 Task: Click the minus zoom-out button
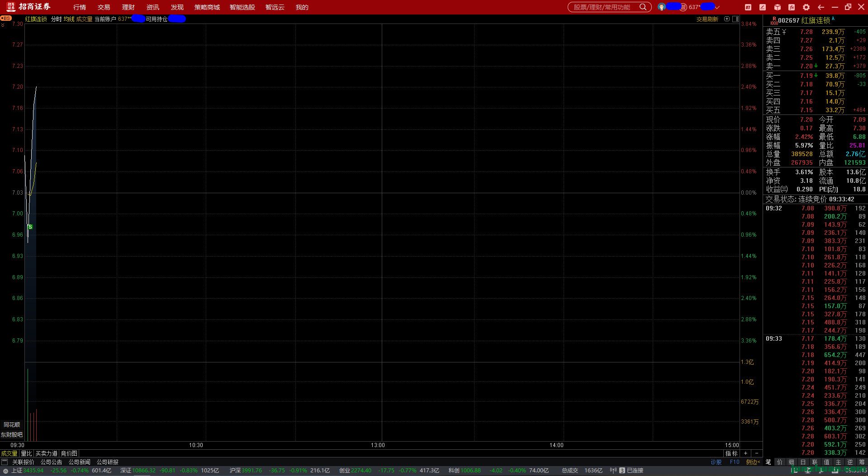click(757, 453)
